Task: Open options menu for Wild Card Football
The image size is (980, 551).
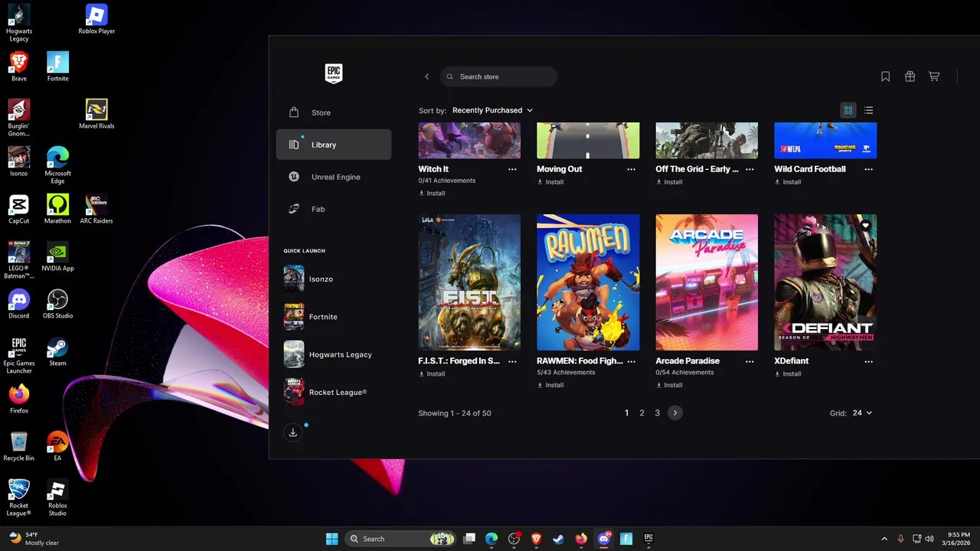Action: 868,169
